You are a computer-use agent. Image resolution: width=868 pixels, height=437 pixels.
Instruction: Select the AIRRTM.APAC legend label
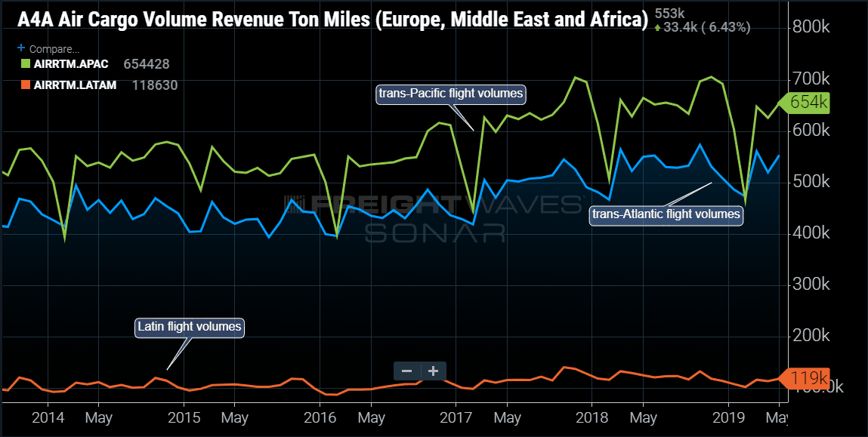71,64
